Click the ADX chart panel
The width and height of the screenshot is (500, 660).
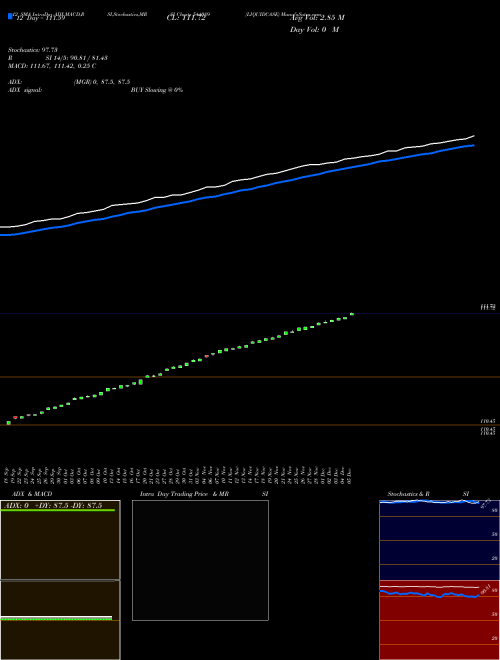coord(60,540)
